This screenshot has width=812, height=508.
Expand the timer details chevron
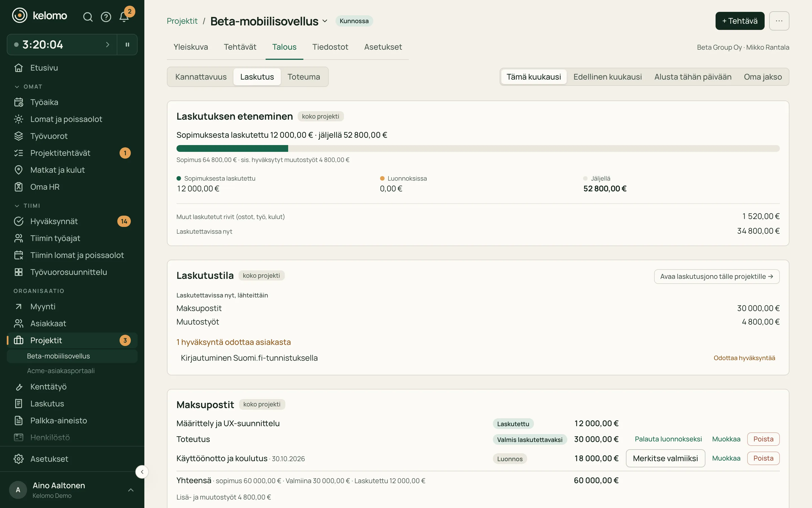pos(107,44)
